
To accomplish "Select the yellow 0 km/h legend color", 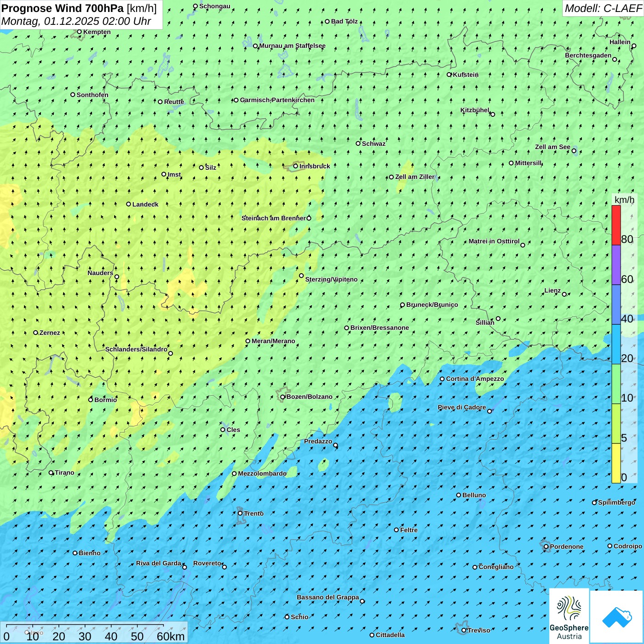I will (616, 463).
